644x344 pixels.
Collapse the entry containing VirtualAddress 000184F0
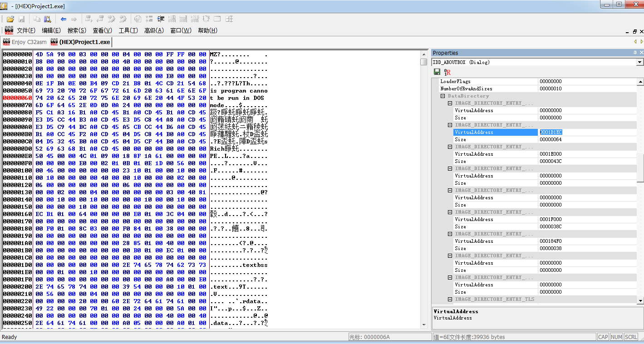coord(450,234)
